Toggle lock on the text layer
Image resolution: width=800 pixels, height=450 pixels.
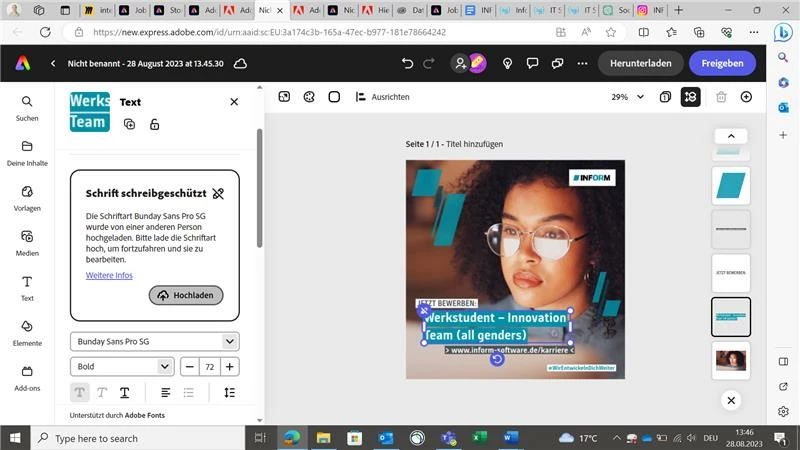tap(155, 124)
